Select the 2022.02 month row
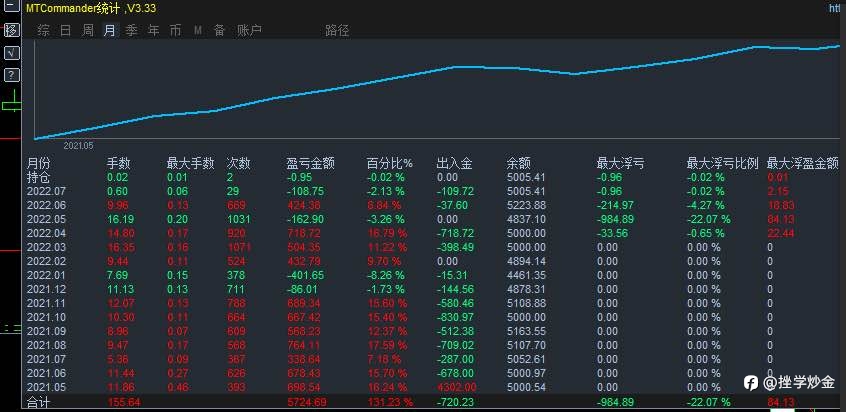 point(433,262)
